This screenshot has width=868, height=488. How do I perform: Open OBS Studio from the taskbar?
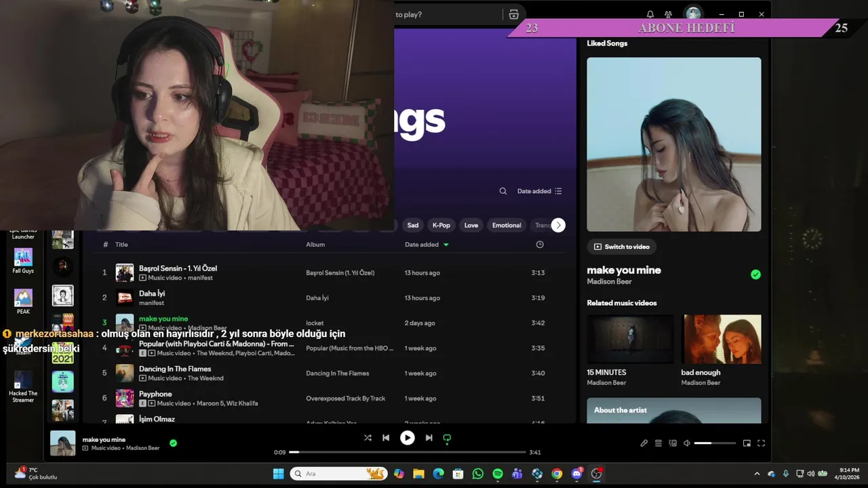tap(597, 474)
